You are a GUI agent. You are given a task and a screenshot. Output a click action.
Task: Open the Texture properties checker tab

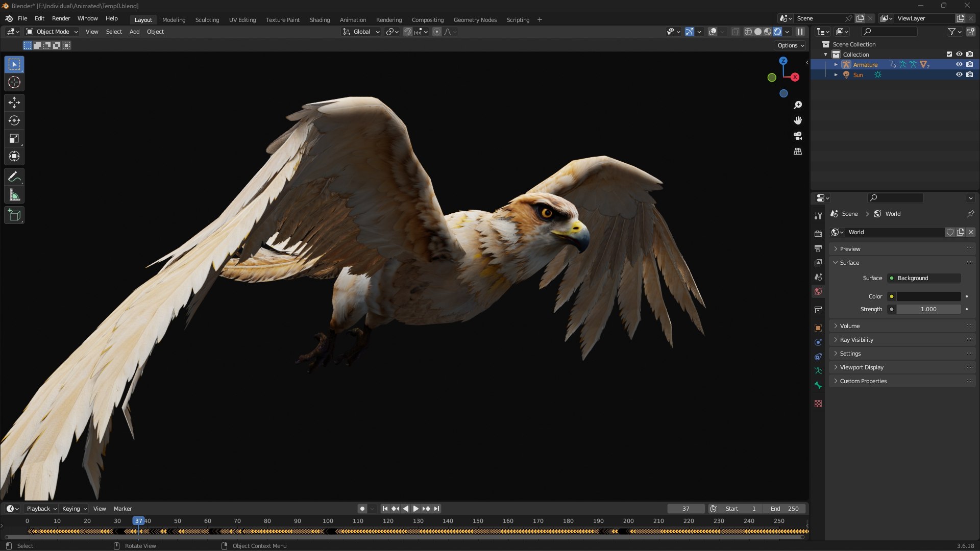818,404
